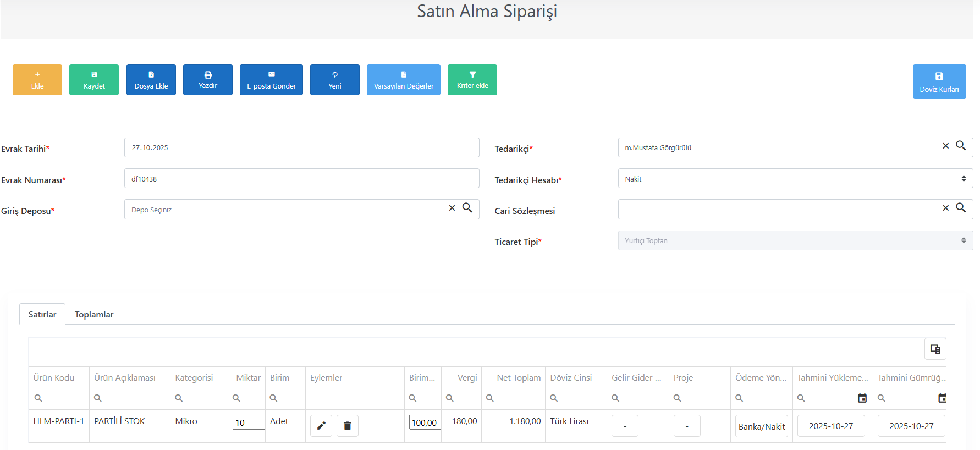The height and width of the screenshot is (450, 980).
Task: Click the Evrak Numarası input field
Action: pyautogui.click(x=302, y=179)
